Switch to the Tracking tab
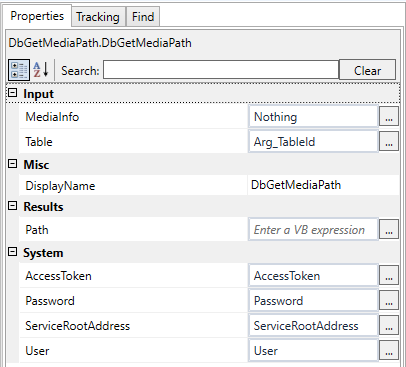Viewport: 406px width, 367px height. coord(98,17)
